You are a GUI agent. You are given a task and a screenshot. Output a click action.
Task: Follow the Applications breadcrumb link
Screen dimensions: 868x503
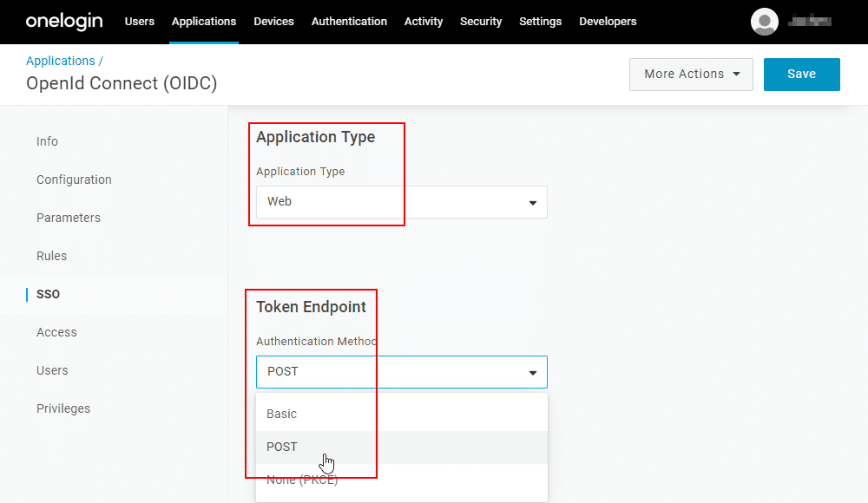(61, 61)
